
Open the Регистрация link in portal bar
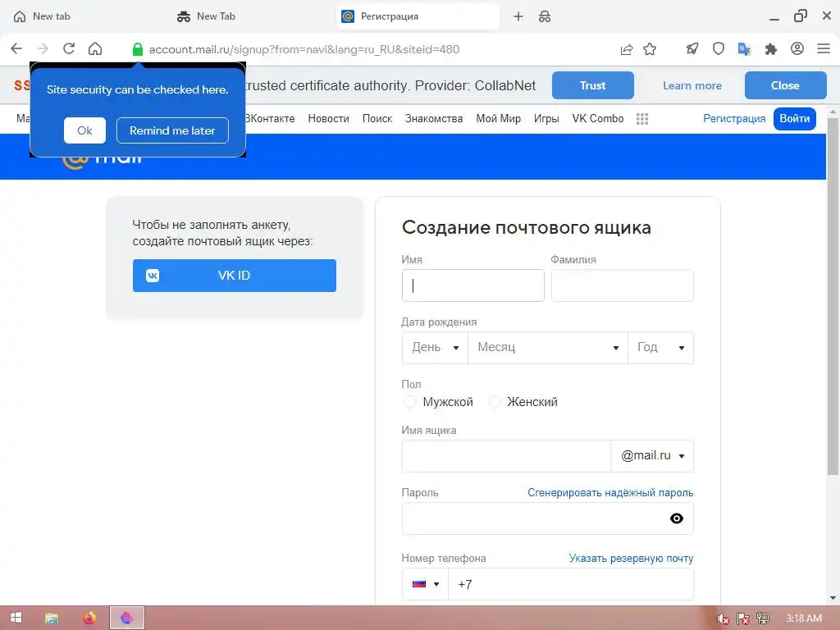(734, 119)
